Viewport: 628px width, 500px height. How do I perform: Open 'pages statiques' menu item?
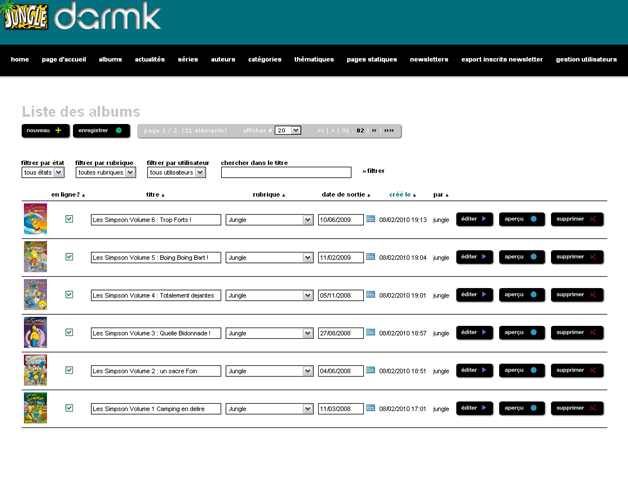click(x=372, y=59)
